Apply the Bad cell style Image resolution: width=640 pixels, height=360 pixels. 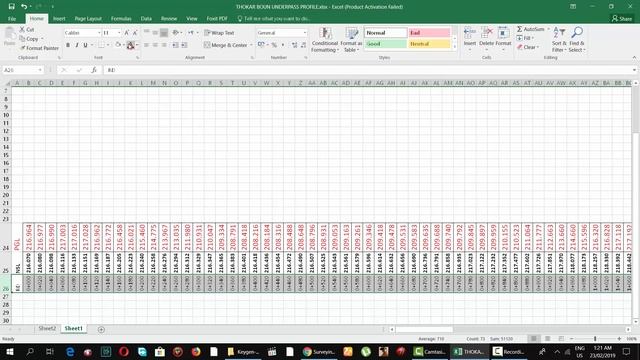[x=429, y=33]
